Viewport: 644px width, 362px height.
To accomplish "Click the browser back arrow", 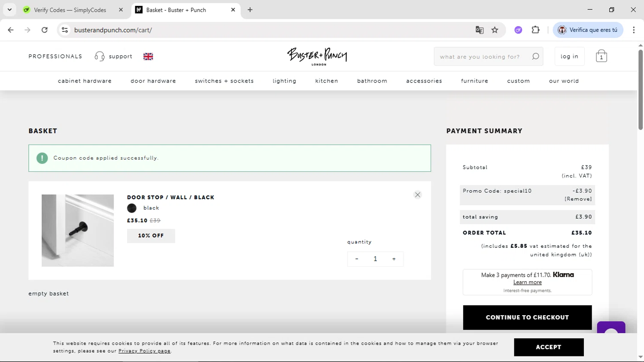I will pyautogui.click(x=11, y=30).
